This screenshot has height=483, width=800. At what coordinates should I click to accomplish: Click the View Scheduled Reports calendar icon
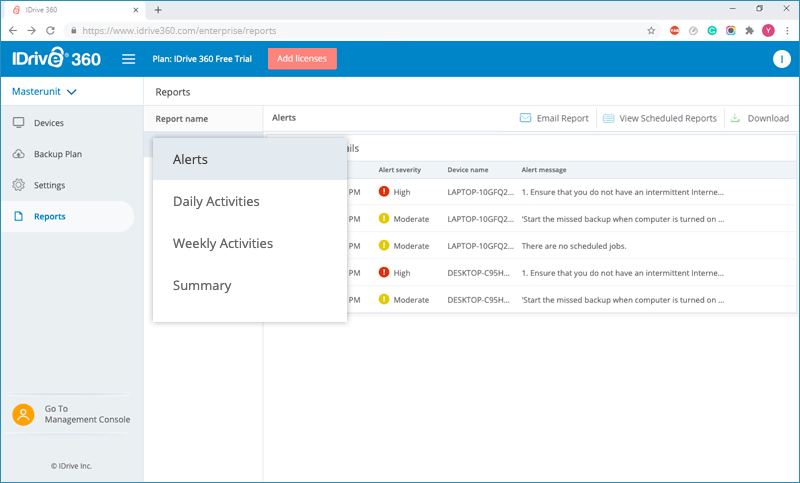(608, 118)
